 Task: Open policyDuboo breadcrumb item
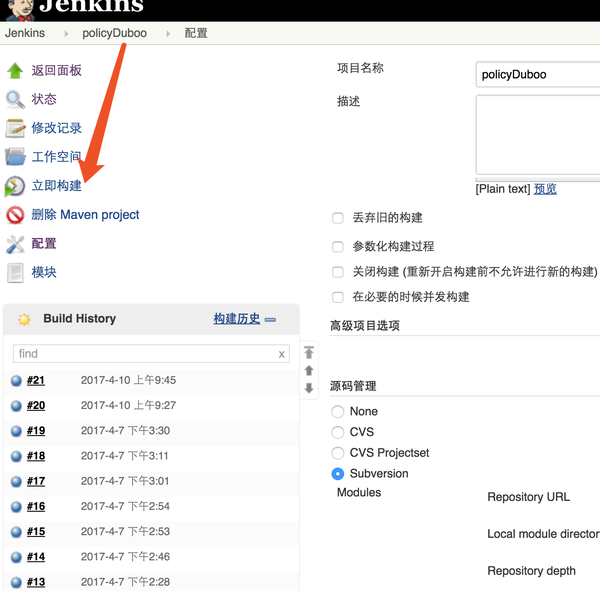(114, 33)
